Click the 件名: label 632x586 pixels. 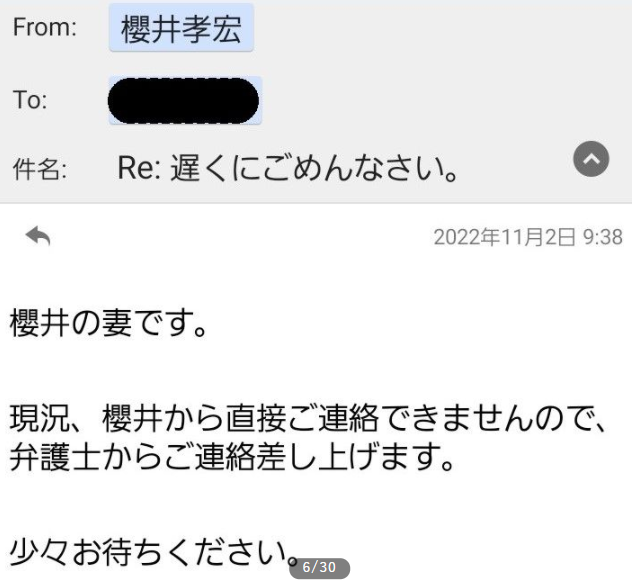(40, 169)
